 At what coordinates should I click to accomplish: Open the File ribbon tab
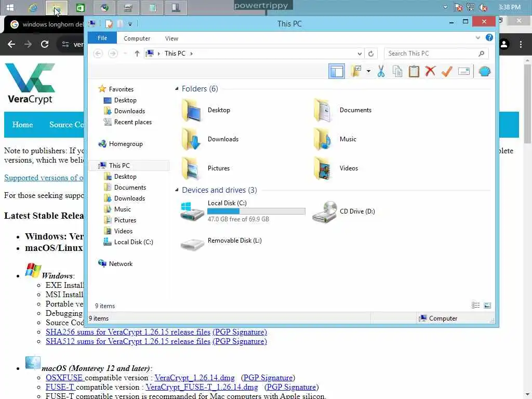[102, 38]
